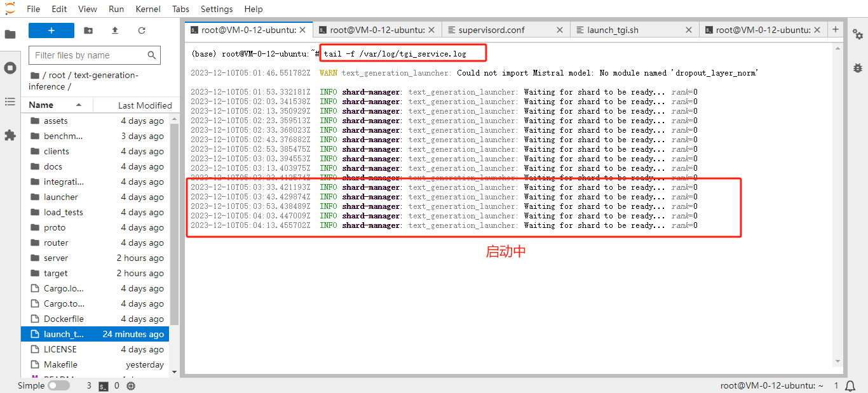This screenshot has width=868, height=393.
Task: Select the highlighted launch_t... file
Action: coord(95,334)
